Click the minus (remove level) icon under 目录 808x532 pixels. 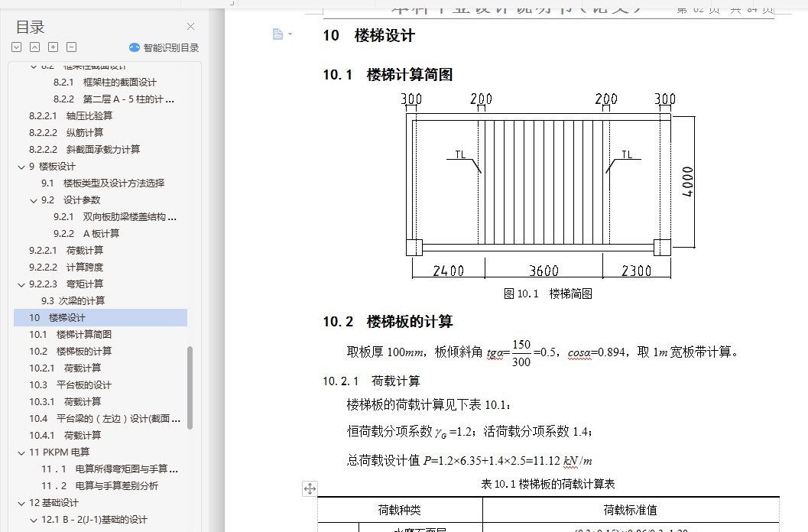tap(72, 47)
